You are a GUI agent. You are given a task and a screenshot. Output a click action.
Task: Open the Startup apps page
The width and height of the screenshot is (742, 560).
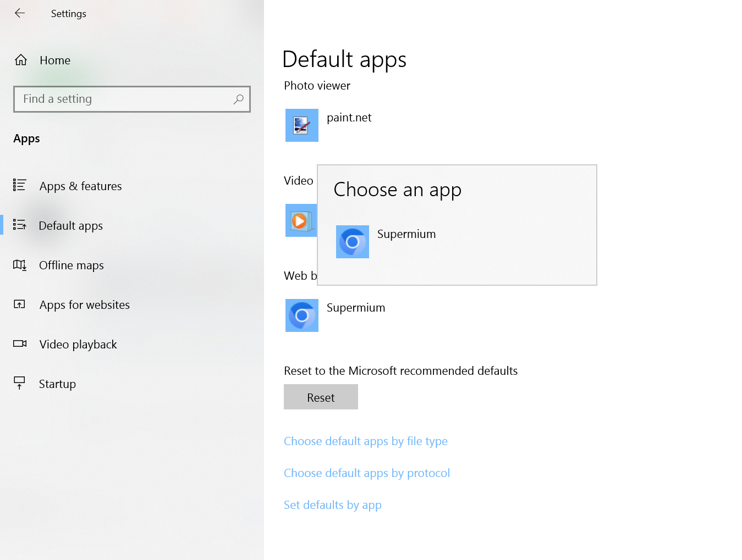click(x=57, y=384)
